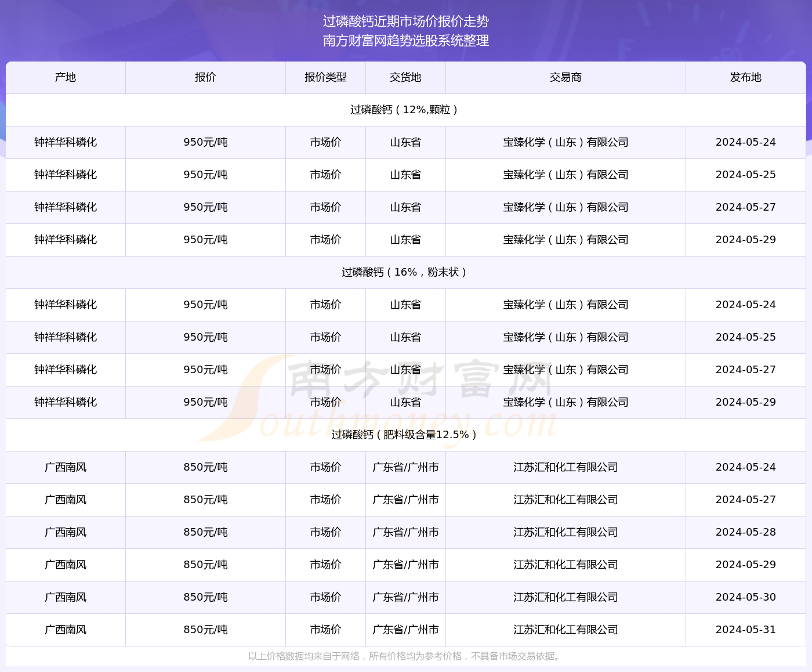Click 广东省/广州市 in the 2024-05-31 row
Viewport: 812px width, 672px height.
[405, 630]
